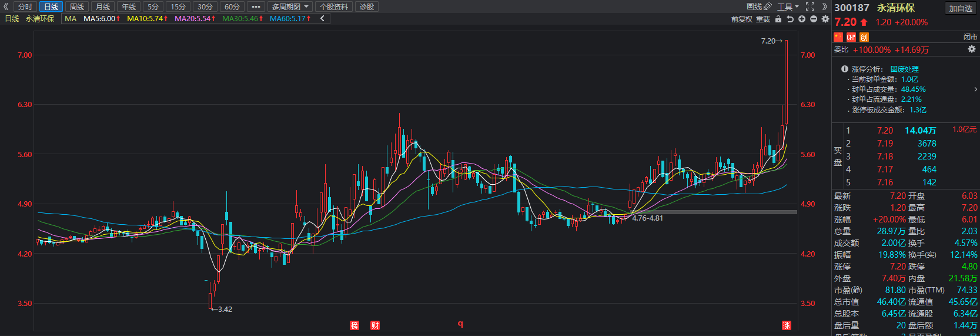
Task: Click the CNY currency badge
Action: (x=851, y=37)
